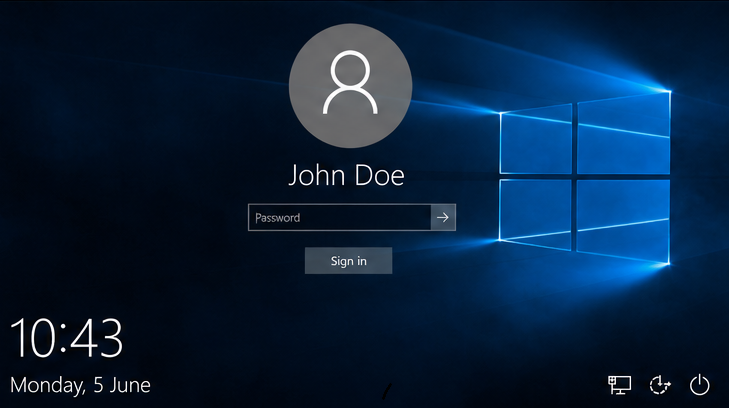Open the Ease of Access icon

[x=660, y=385]
